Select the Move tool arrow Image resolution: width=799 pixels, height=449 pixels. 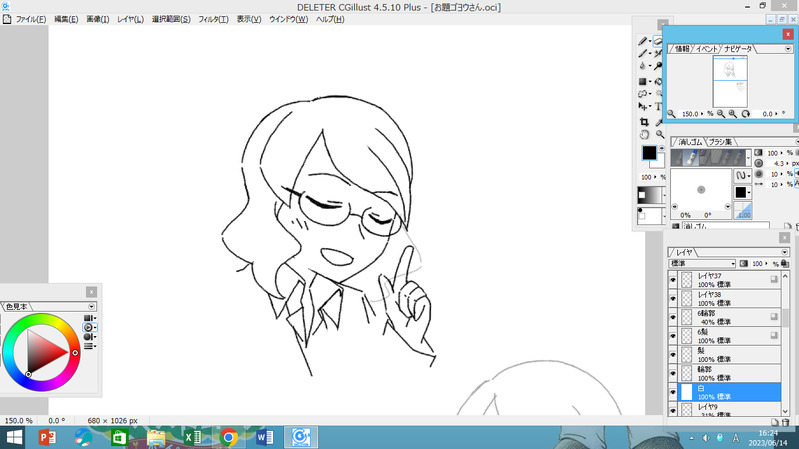pyautogui.click(x=643, y=107)
